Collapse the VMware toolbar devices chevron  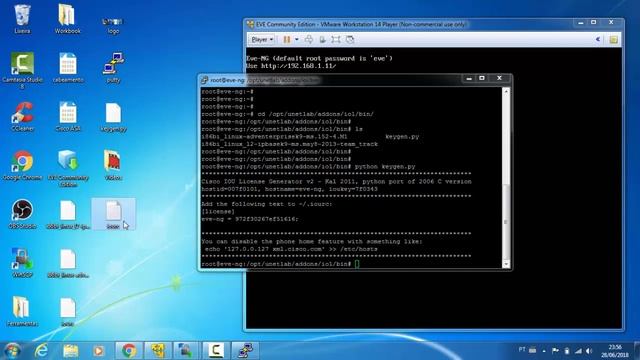click(598, 40)
